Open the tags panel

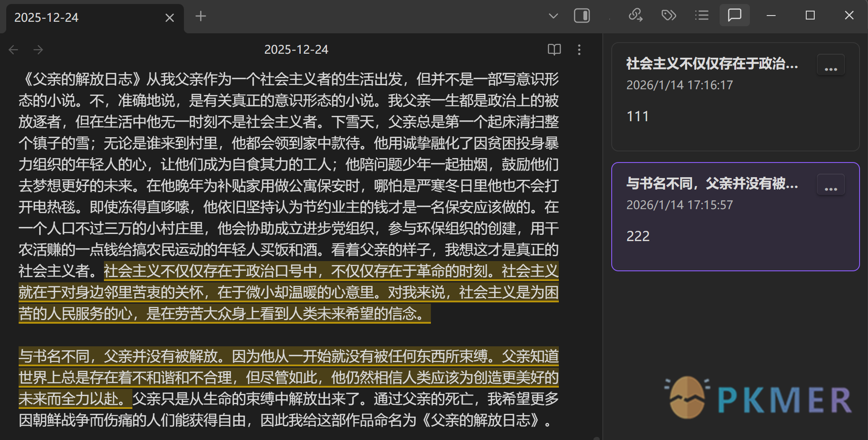tap(669, 16)
